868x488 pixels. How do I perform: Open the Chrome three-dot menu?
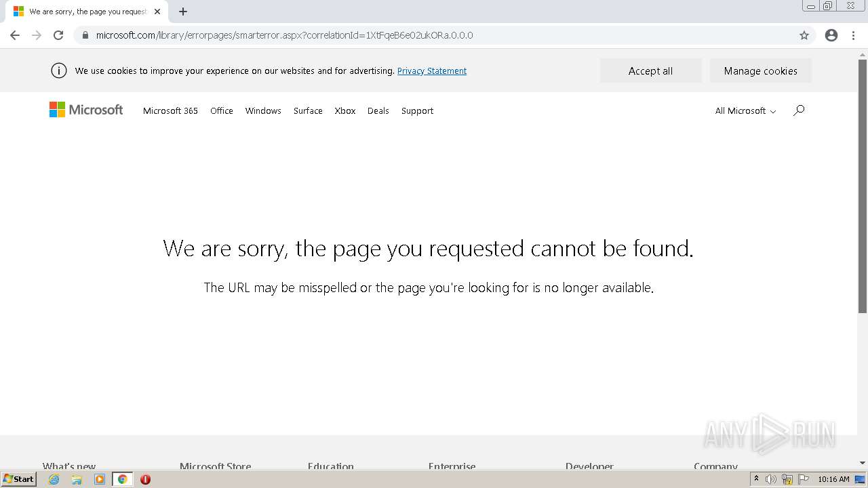coord(854,35)
